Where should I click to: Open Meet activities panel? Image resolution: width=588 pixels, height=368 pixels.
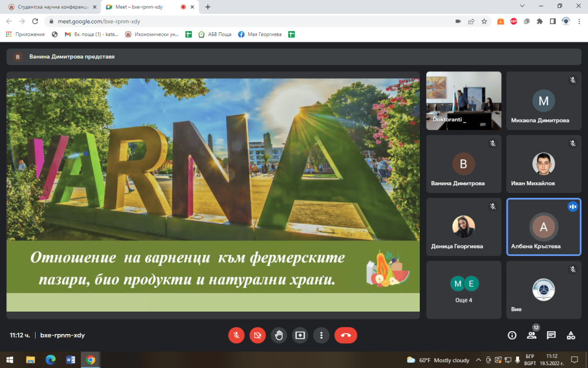pos(571,335)
